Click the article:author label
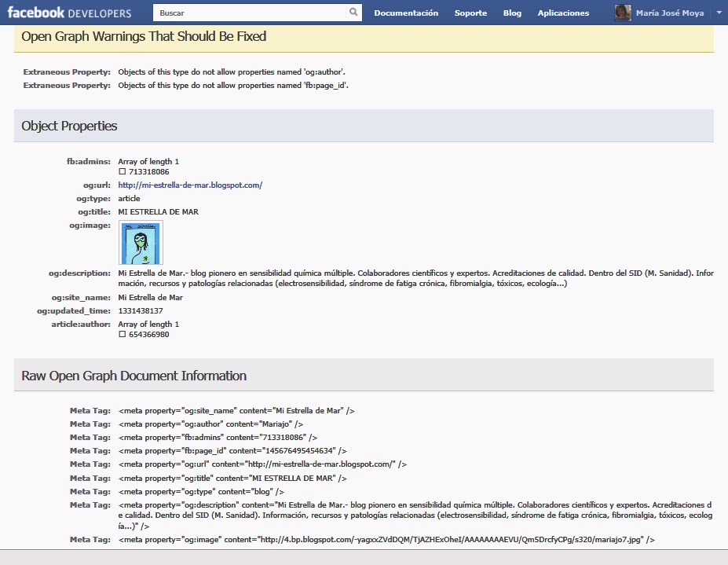The height and width of the screenshot is (565, 728). (81, 325)
